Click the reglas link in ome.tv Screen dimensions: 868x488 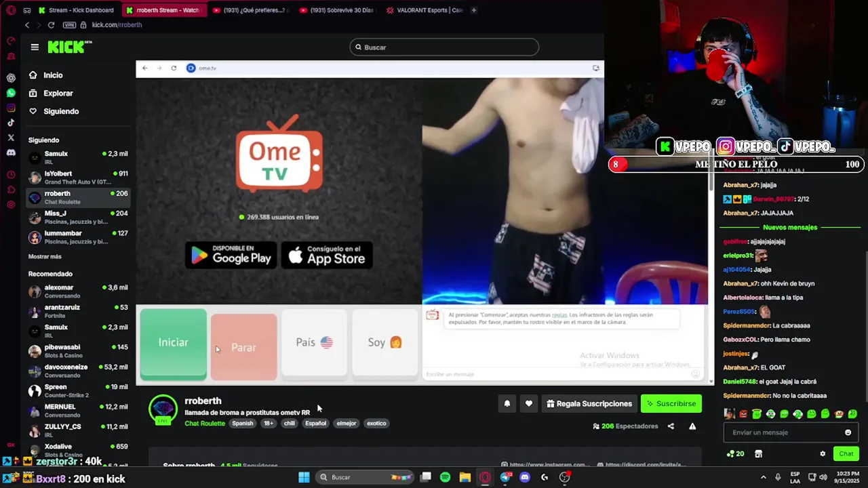559,315
